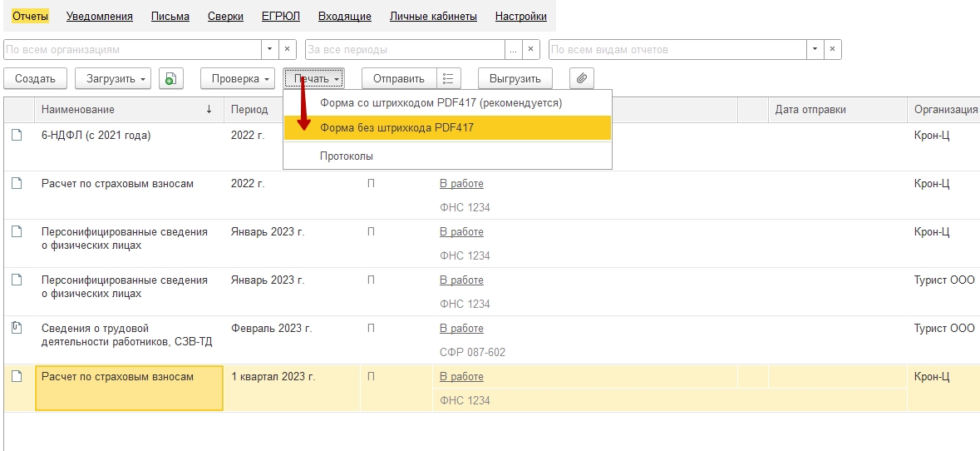Open В работе link for СЗВ-ТД report
This screenshot has width=980, height=451.
[x=461, y=329]
